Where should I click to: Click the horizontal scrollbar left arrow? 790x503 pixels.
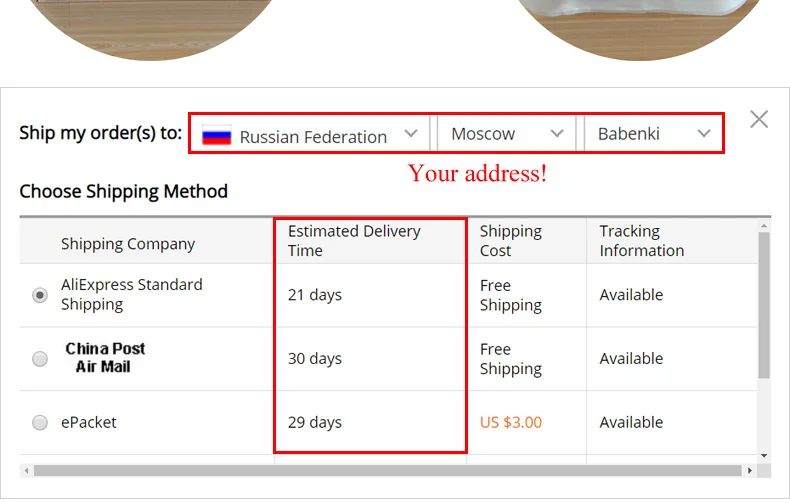[26, 471]
